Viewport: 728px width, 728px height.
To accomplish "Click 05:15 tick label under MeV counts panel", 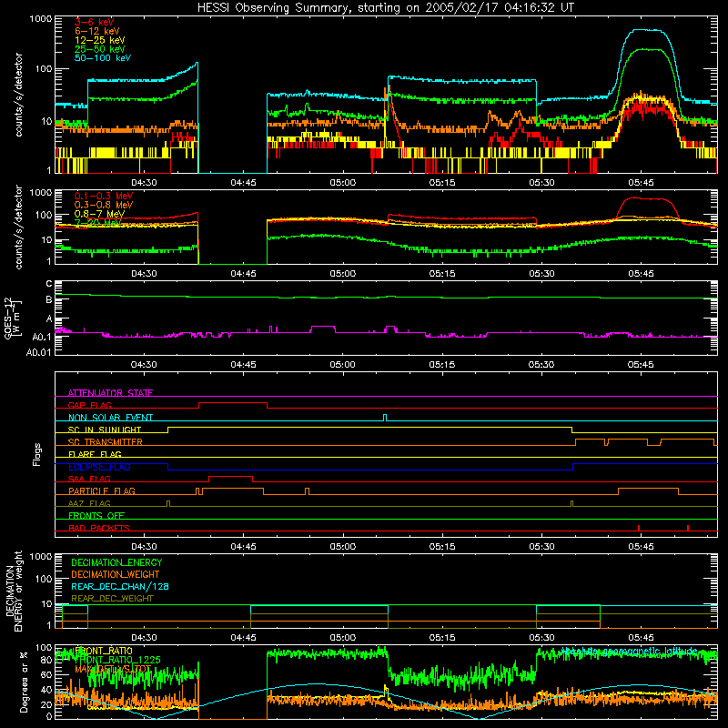I will pyautogui.click(x=442, y=274).
